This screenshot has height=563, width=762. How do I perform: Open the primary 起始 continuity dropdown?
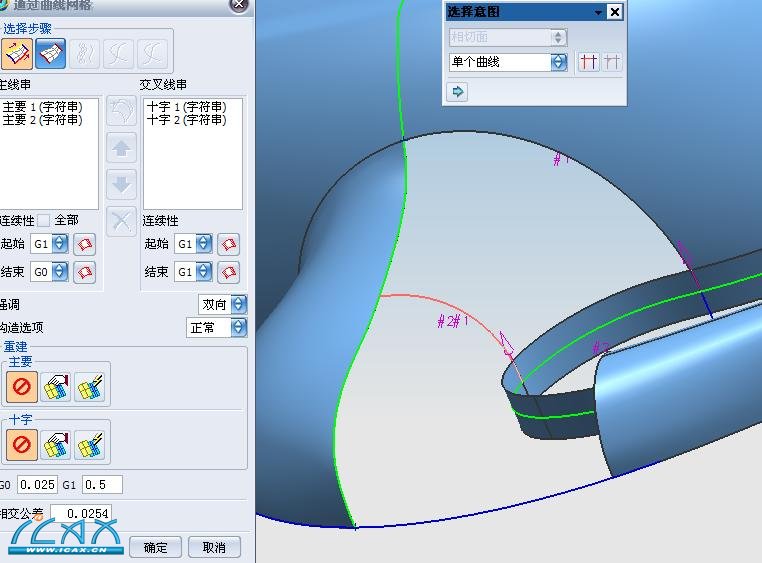pos(59,244)
